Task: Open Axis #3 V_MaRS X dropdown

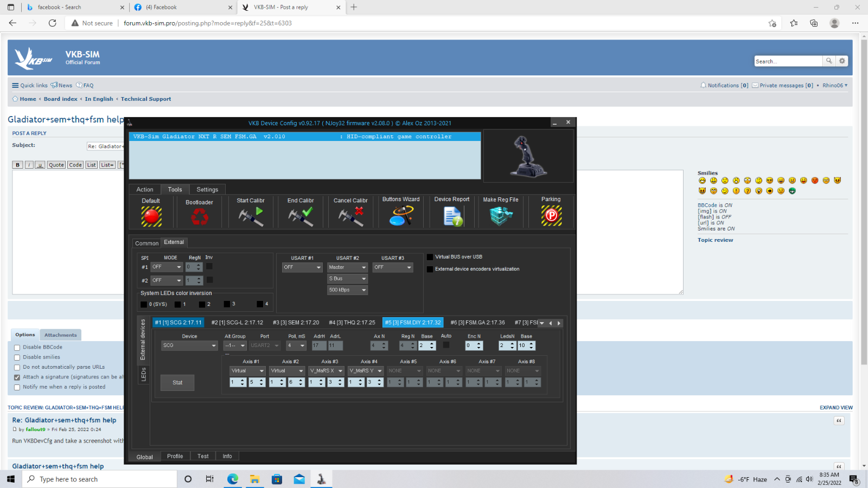Action: point(326,371)
